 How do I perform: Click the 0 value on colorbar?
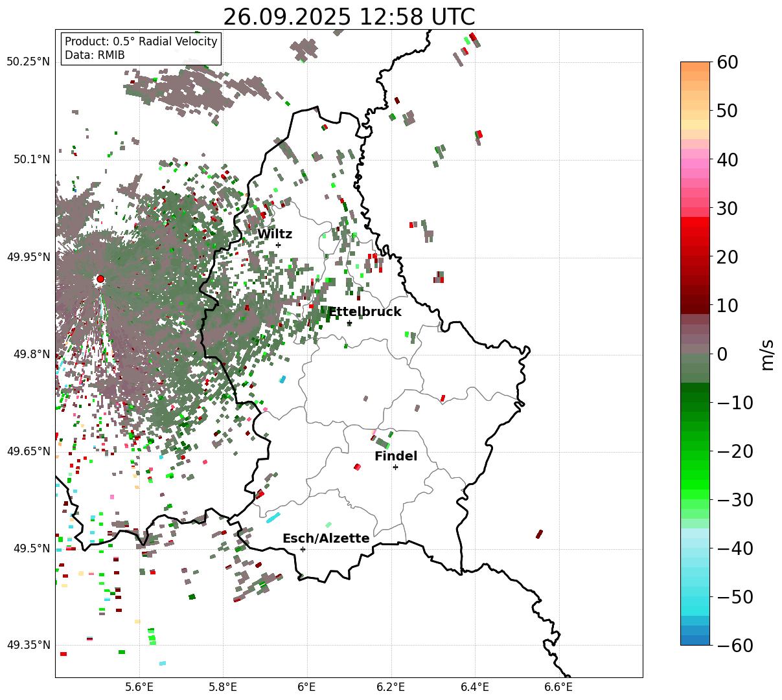coord(722,354)
